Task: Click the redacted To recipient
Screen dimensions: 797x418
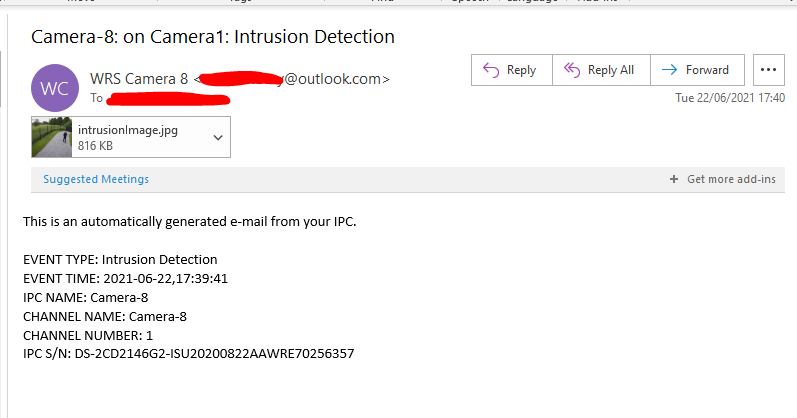Action: pyautogui.click(x=168, y=99)
